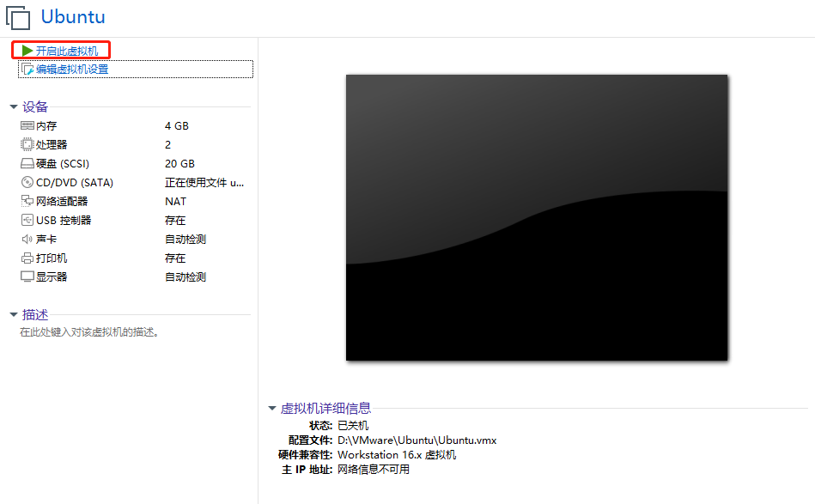Click the Workstation 16.x 虚拟机 compatibility value

click(397, 455)
